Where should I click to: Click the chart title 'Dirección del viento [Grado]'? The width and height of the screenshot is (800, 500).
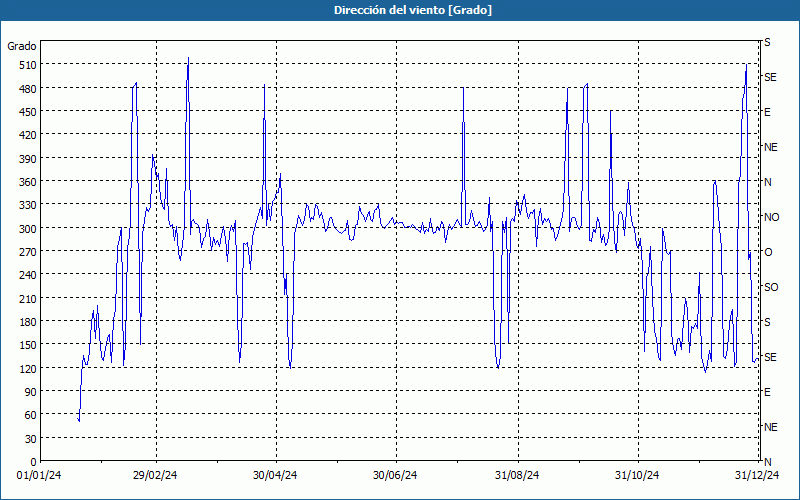pos(413,10)
